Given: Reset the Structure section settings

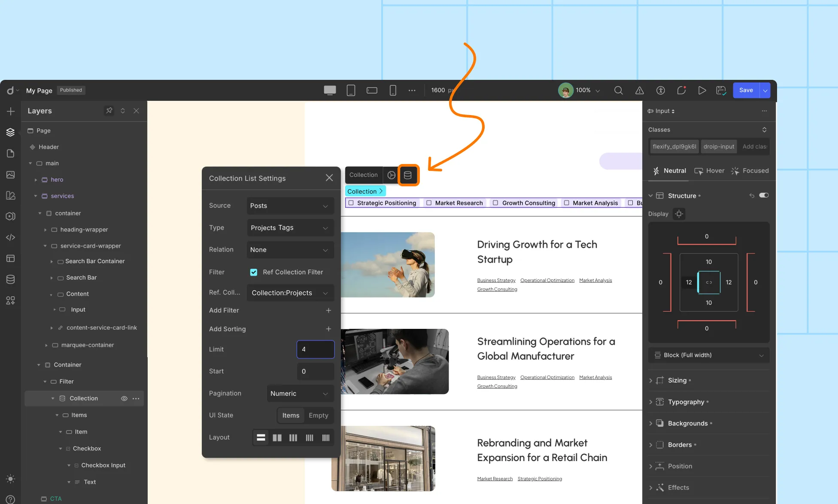Looking at the screenshot, I should [752, 196].
